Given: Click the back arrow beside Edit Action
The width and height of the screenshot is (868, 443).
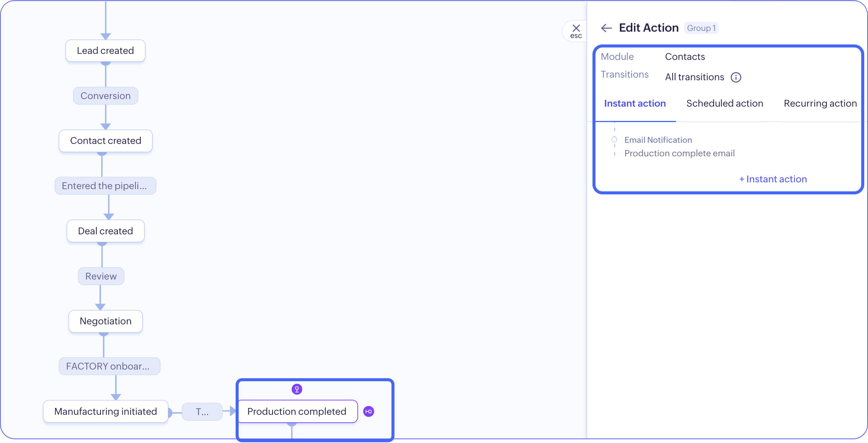Looking at the screenshot, I should 606,28.
